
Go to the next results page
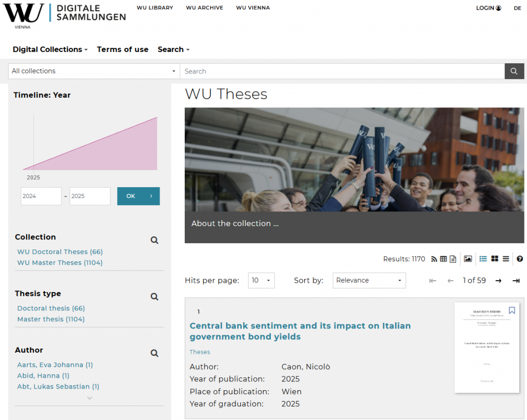click(498, 281)
